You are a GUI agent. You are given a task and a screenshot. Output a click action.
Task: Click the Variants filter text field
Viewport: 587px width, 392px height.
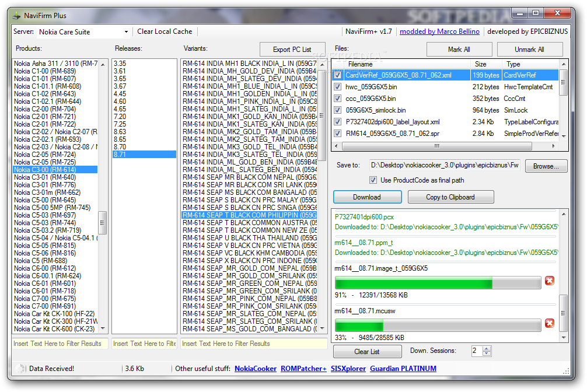(254, 344)
